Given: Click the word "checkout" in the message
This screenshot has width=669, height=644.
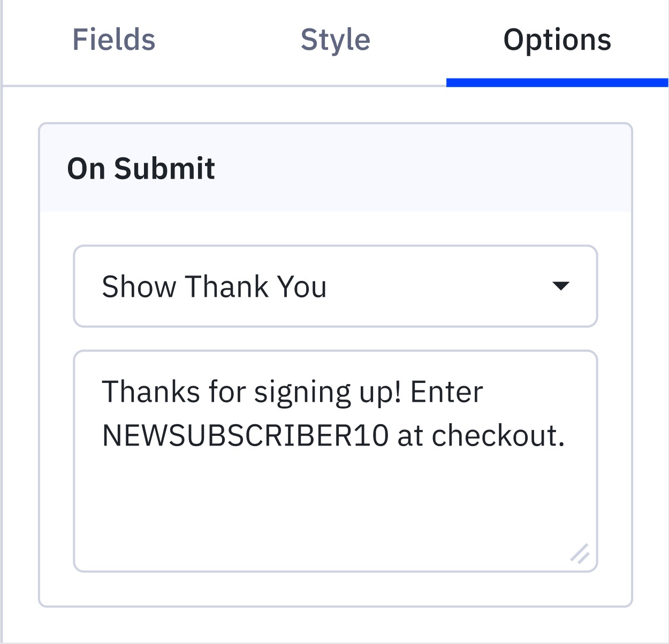Looking at the screenshot, I should click(x=495, y=435).
